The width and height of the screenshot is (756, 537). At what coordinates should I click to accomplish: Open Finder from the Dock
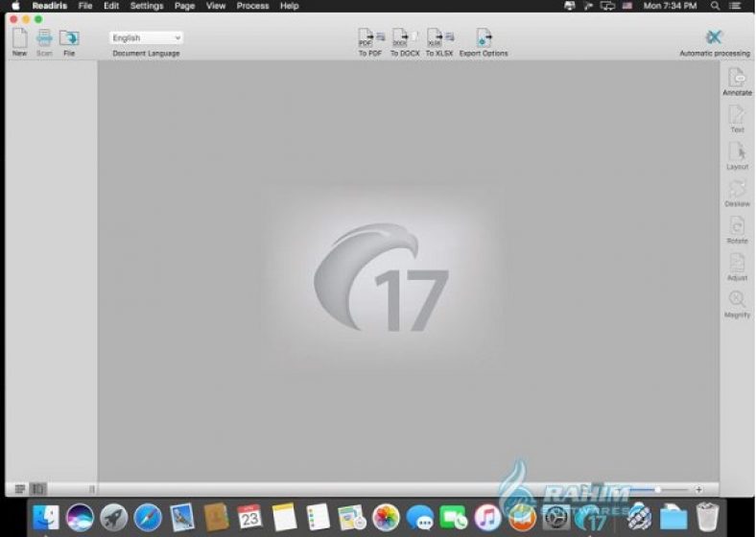point(46,518)
